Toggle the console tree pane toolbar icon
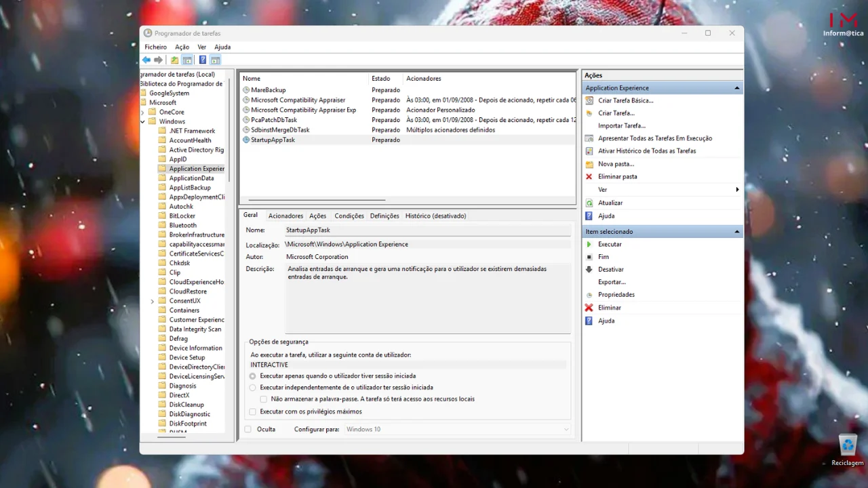This screenshot has width=868, height=488. pyautogui.click(x=187, y=60)
